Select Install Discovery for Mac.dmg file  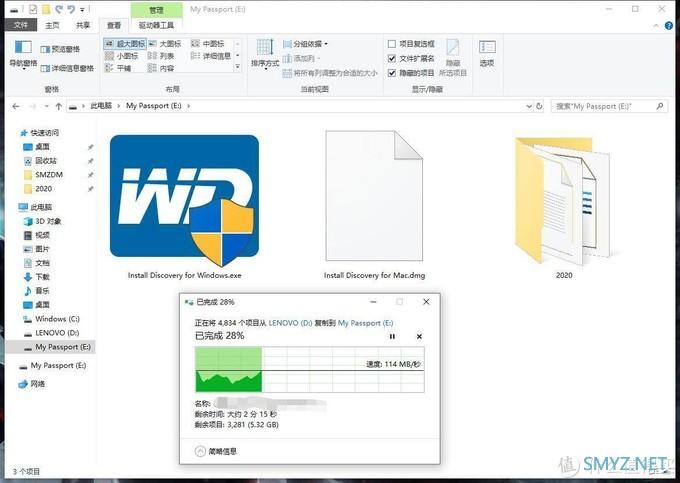click(x=374, y=206)
